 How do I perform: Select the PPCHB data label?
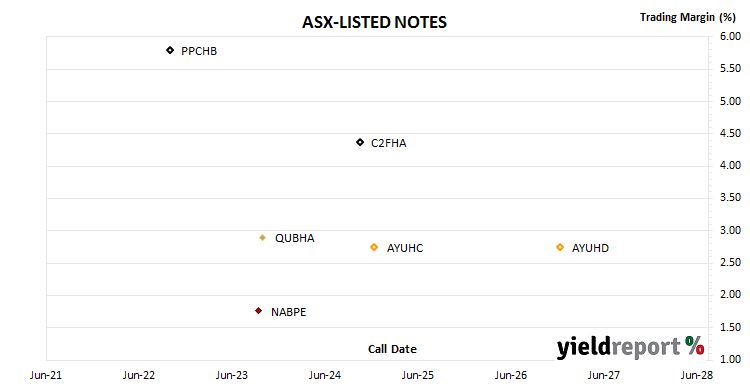click(199, 51)
